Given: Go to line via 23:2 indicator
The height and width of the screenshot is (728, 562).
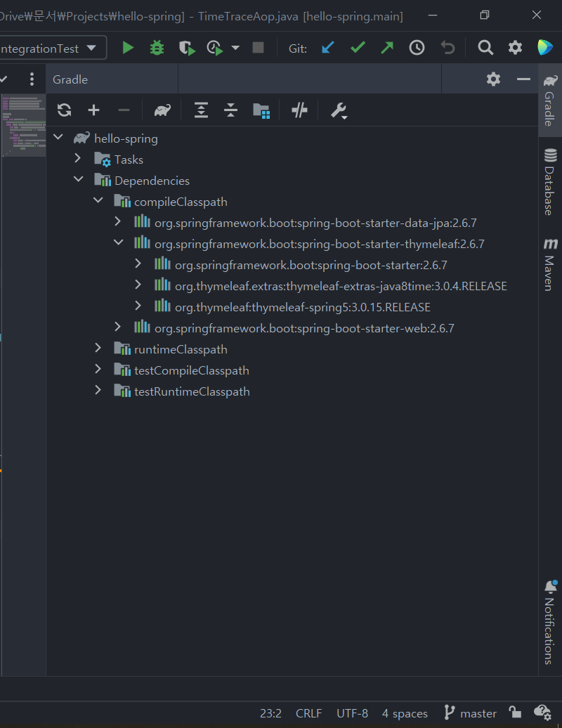Looking at the screenshot, I should point(270,713).
